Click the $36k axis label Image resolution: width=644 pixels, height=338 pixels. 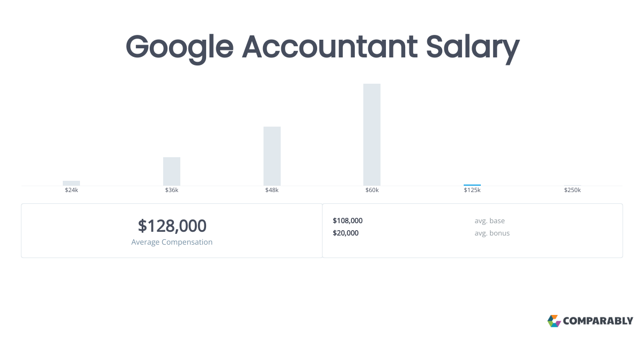click(172, 190)
